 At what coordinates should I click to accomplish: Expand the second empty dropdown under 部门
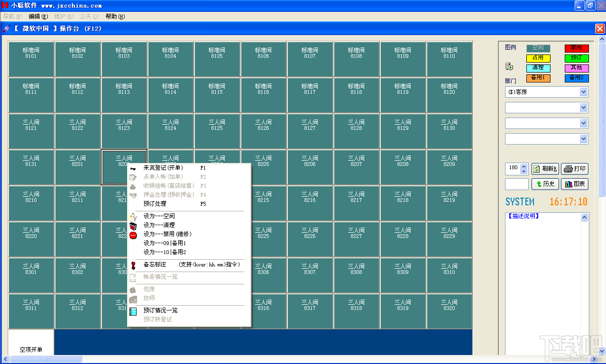pos(584,108)
